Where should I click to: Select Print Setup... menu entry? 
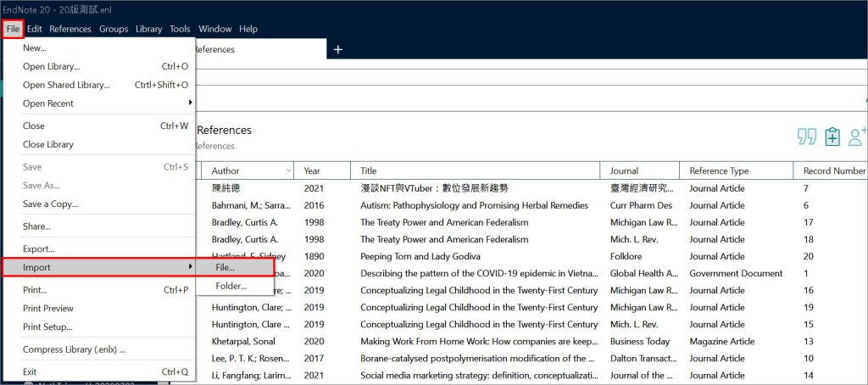click(99, 326)
